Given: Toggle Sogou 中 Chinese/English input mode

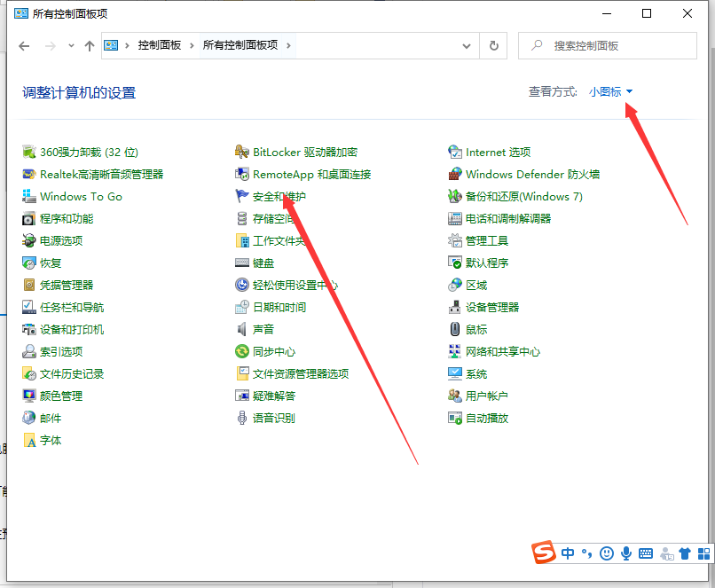Looking at the screenshot, I should [x=568, y=553].
